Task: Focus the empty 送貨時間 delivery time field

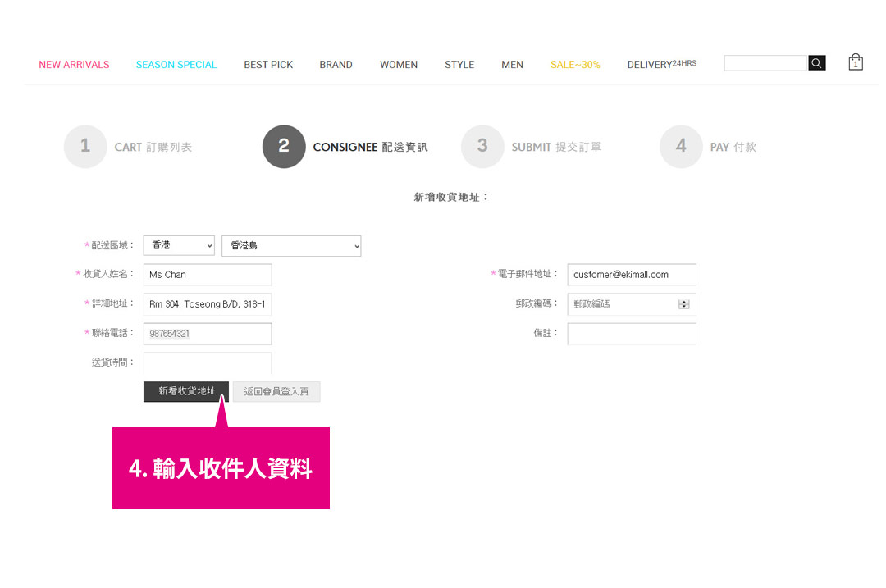Action: point(208,362)
